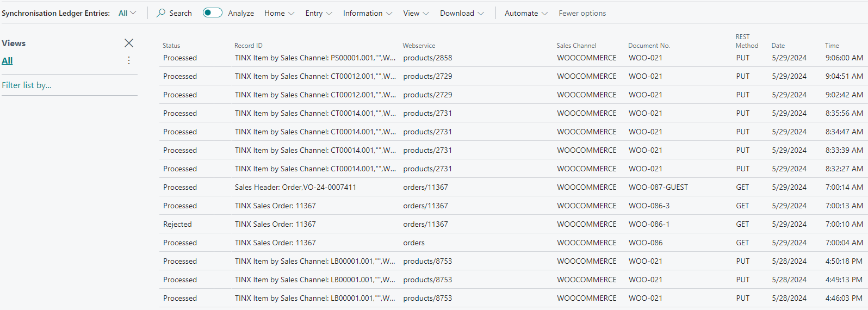Image resolution: width=868 pixels, height=310 pixels.
Task: Expand the Entry menu
Action: [x=319, y=13]
